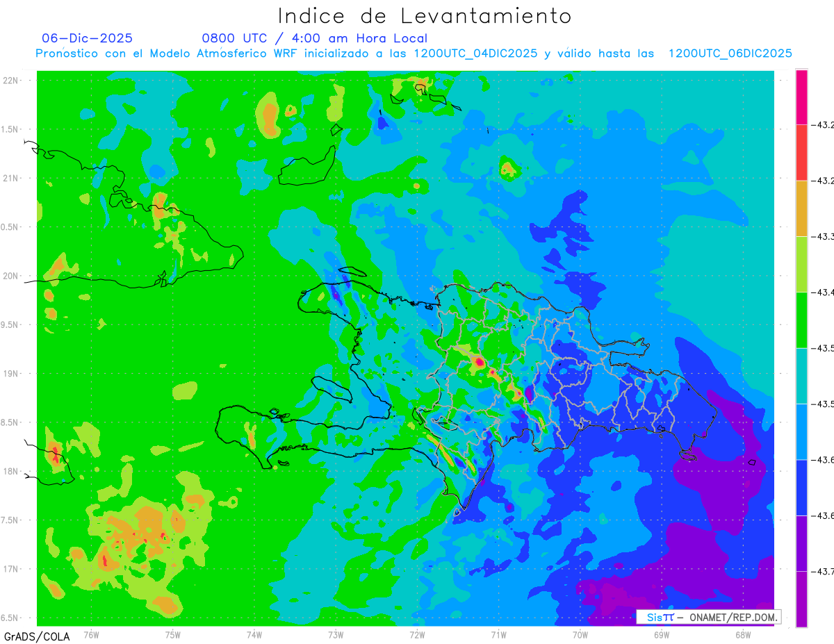The height and width of the screenshot is (644, 834).
Task: Select the light blue swatch in the color legend
Action: tap(801, 431)
